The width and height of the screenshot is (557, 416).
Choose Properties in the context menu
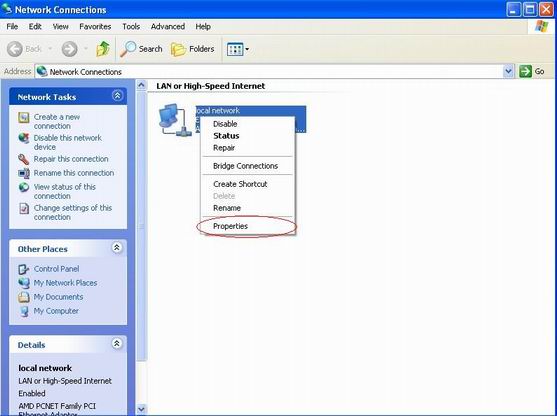click(x=248, y=226)
